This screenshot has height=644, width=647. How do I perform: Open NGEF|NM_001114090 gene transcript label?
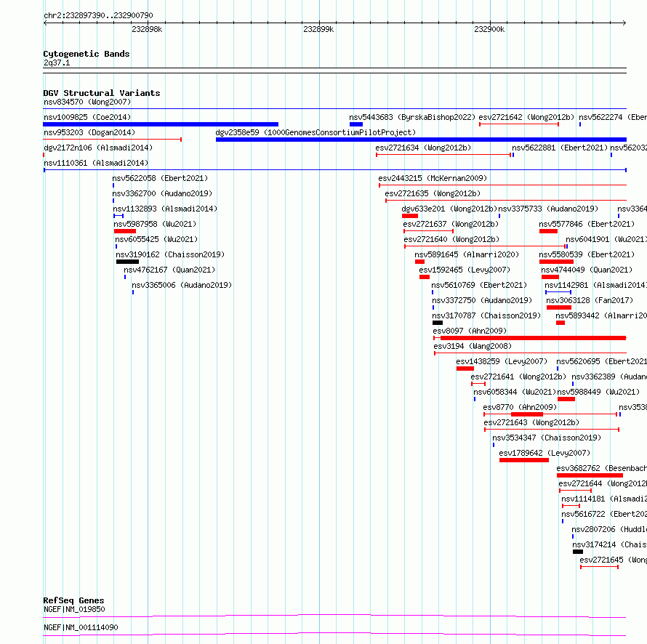click(x=81, y=627)
